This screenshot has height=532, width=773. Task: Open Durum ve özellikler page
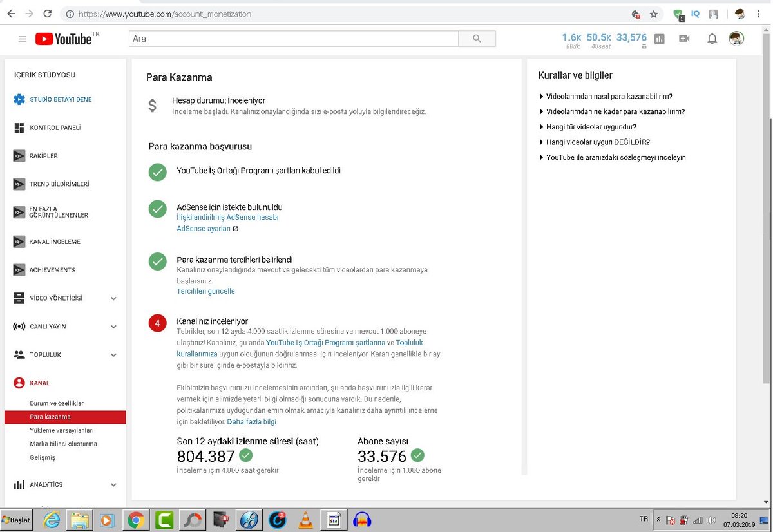(x=57, y=403)
